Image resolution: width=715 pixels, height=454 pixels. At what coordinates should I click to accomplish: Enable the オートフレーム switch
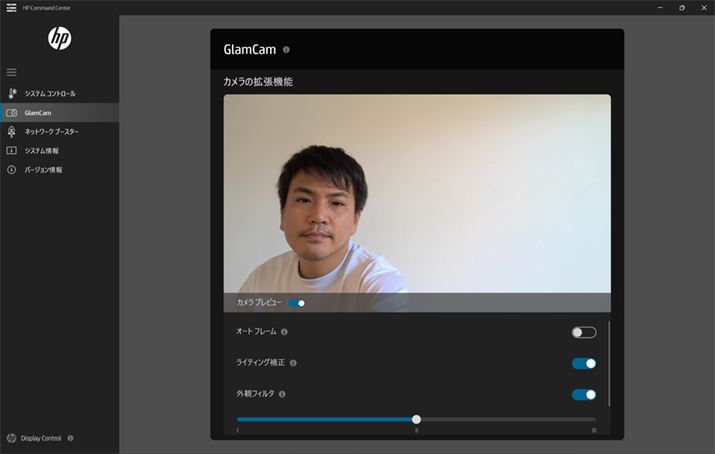click(x=583, y=332)
